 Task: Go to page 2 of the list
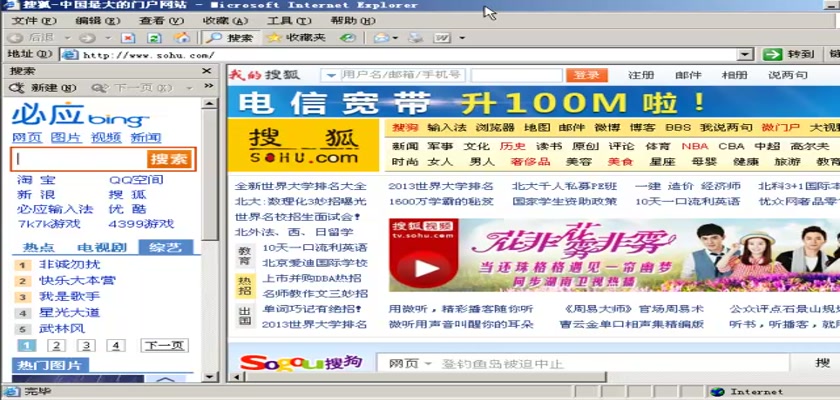[56, 345]
